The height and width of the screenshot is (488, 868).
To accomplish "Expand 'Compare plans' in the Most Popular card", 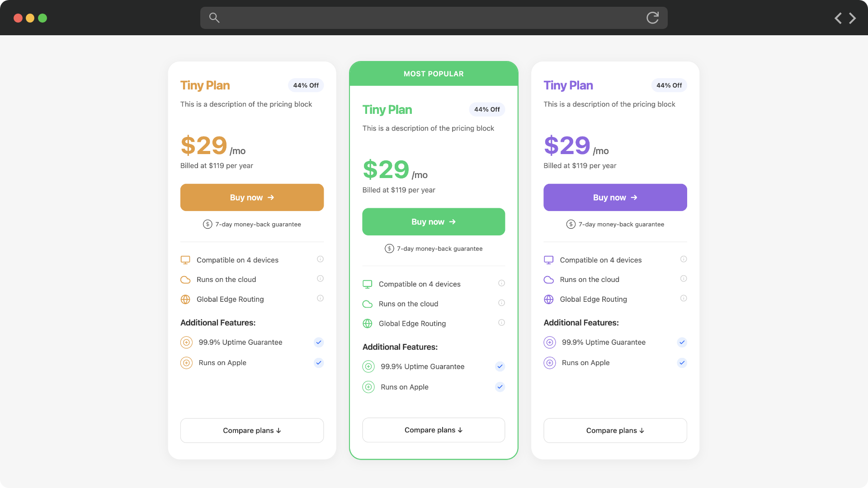I will [x=433, y=430].
